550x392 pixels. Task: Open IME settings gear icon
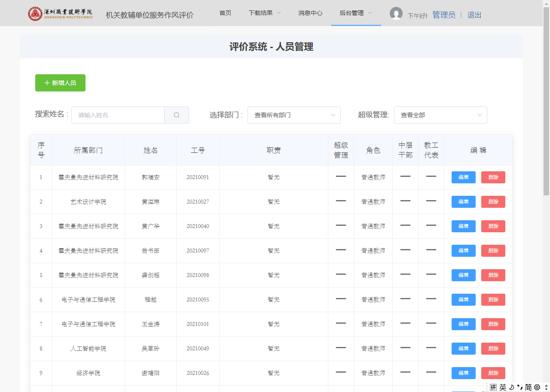click(x=537, y=387)
